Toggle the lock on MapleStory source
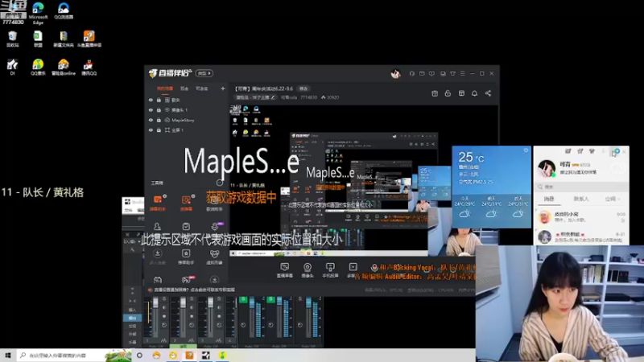 [159, 120]
